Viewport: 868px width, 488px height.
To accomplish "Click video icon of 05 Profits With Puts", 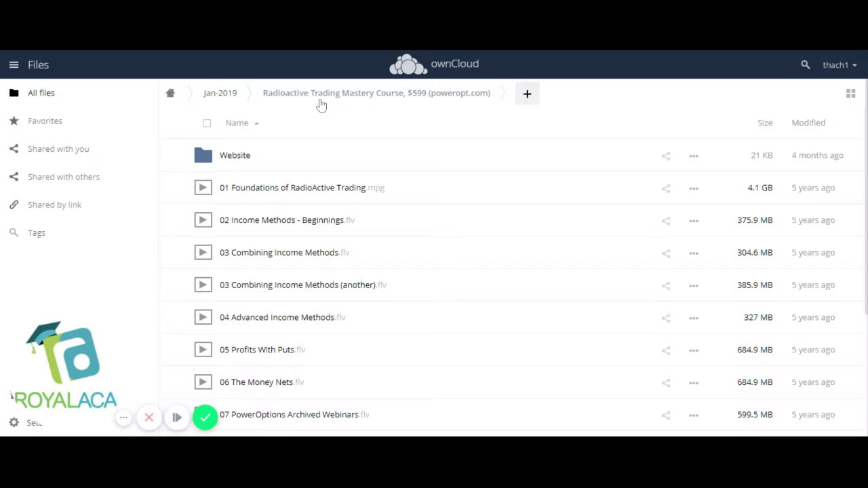I will 203,350.
